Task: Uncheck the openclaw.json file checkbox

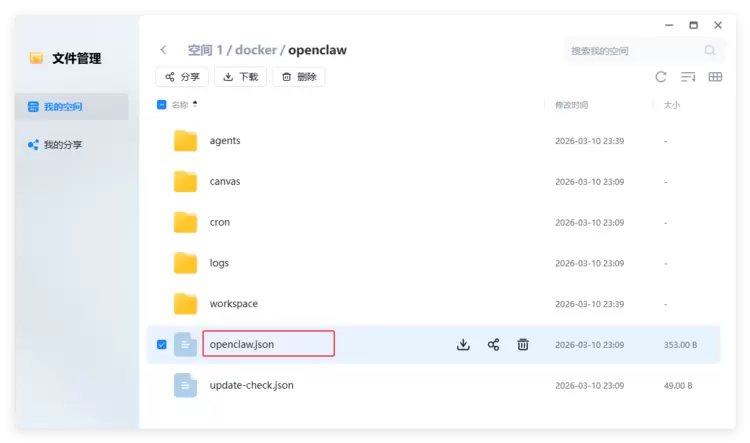Action: click(x=162, y=345)
